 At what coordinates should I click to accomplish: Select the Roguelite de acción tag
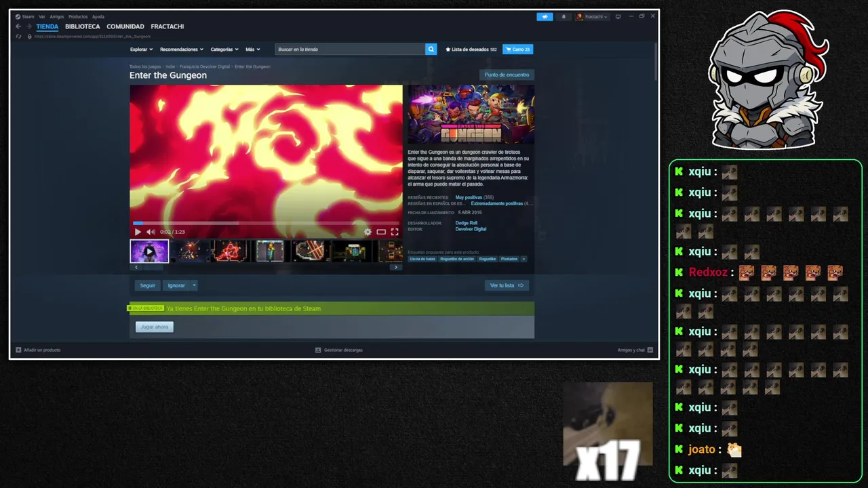tap(457, 259)
